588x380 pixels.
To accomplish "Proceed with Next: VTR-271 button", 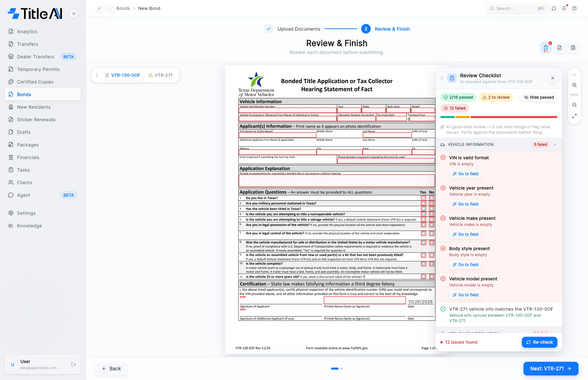I will point(551,369).
